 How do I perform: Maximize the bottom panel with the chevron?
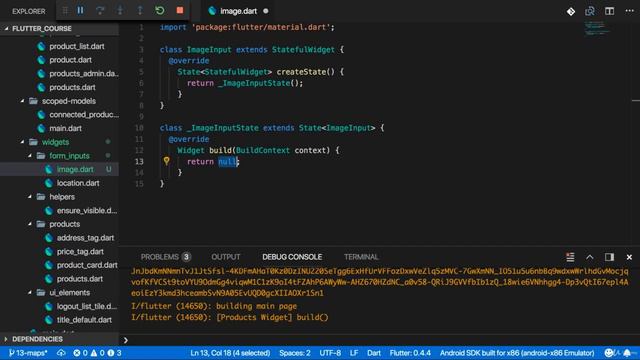590,257
